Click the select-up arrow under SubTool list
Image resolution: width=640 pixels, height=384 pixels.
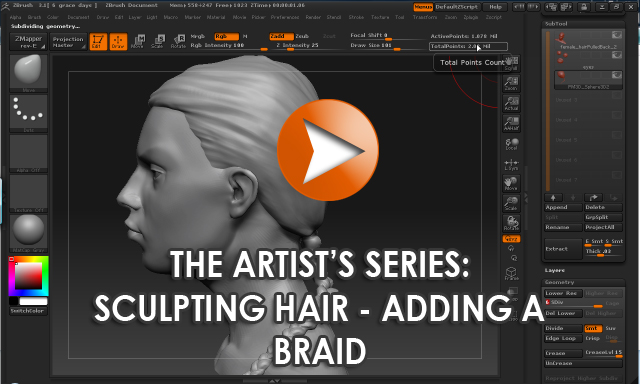click(x=553, y=198)
